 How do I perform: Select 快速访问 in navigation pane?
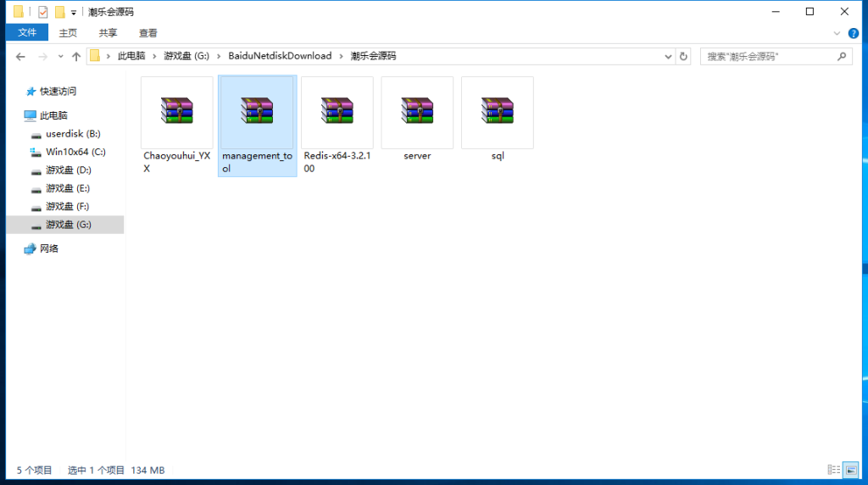tap(58, 92)
